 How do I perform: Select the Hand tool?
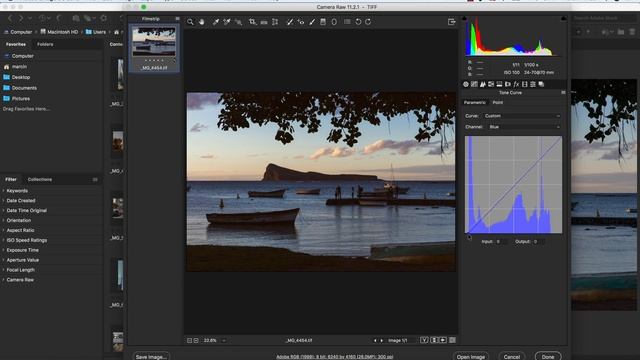202,22
